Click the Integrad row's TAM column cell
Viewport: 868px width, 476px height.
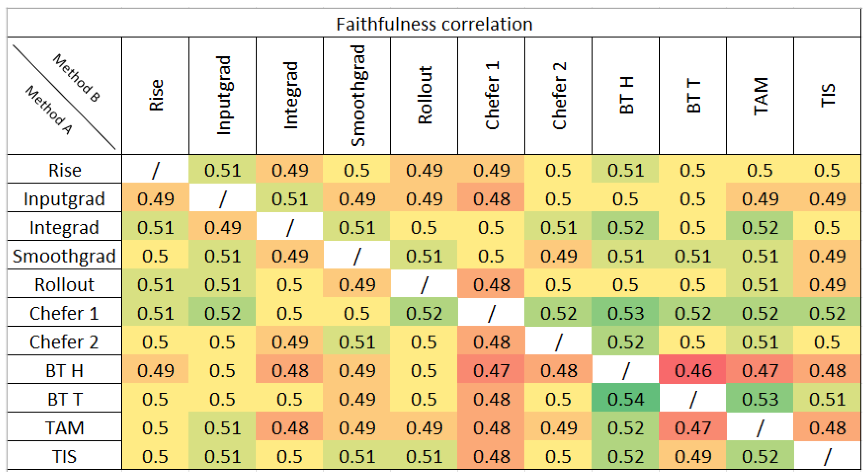(x=760, y=228)
